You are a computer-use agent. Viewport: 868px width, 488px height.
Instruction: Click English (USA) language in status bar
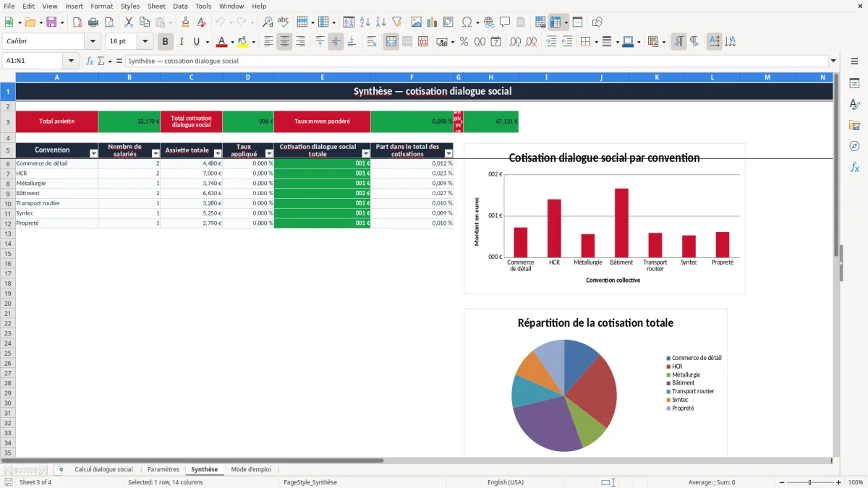tap(506, 482)
